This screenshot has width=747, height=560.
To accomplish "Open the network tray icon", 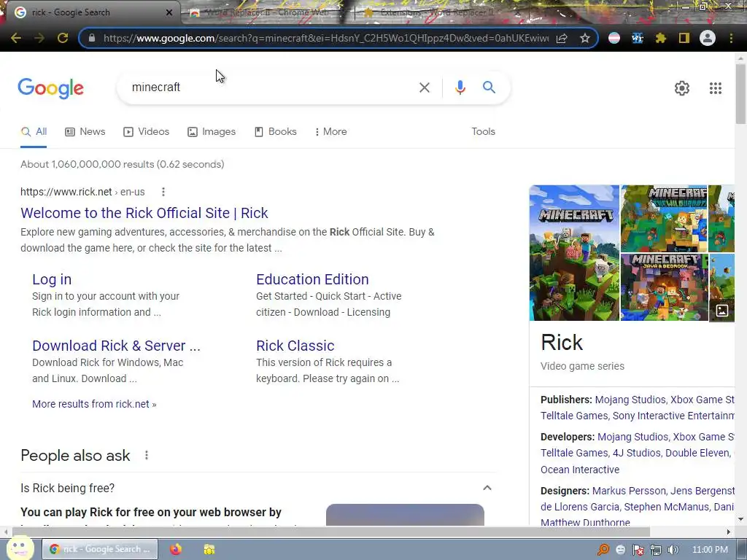I will 656,550.
